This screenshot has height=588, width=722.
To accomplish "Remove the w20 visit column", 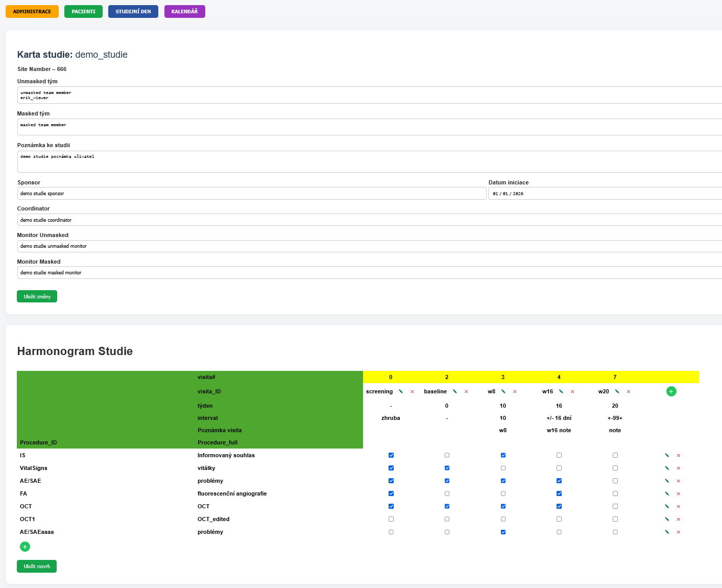I will (629, 391).
